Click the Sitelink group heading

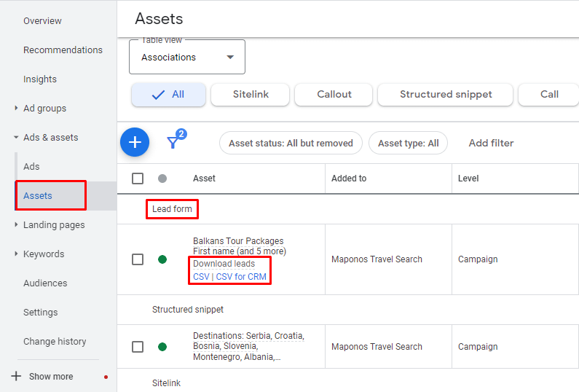point(166,383)
